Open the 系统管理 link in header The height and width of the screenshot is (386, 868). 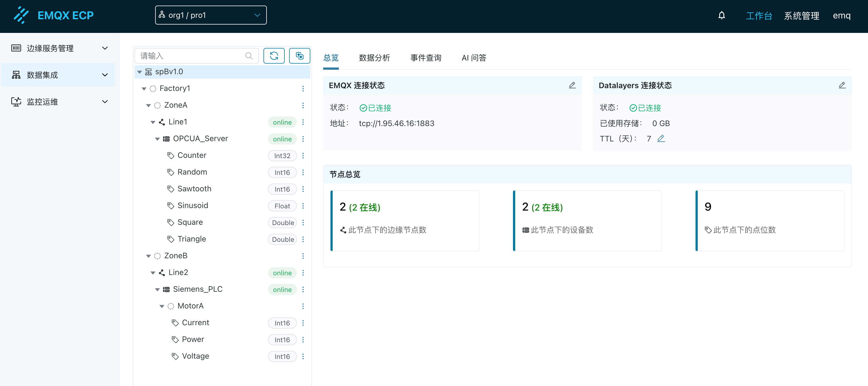click(801, 16)
